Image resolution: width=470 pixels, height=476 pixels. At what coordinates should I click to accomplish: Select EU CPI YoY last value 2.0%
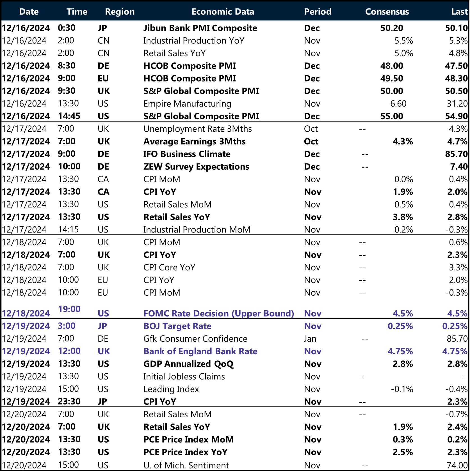(x=458, y=280)
